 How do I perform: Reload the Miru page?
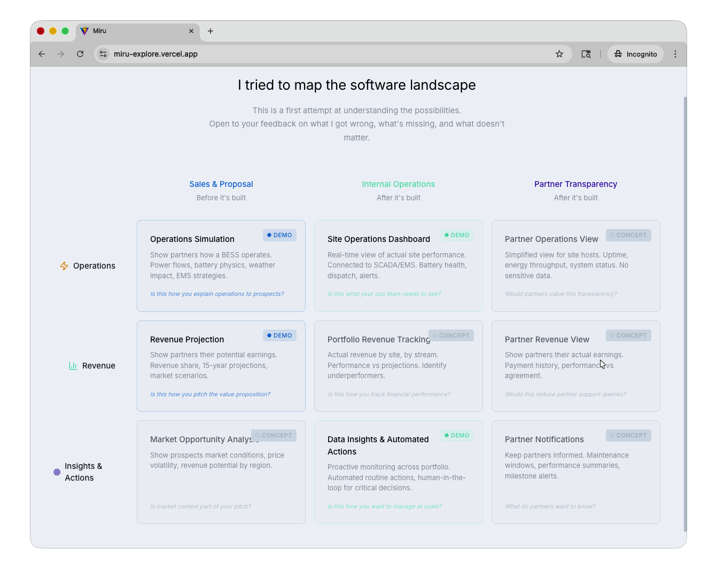coord(80,54)
